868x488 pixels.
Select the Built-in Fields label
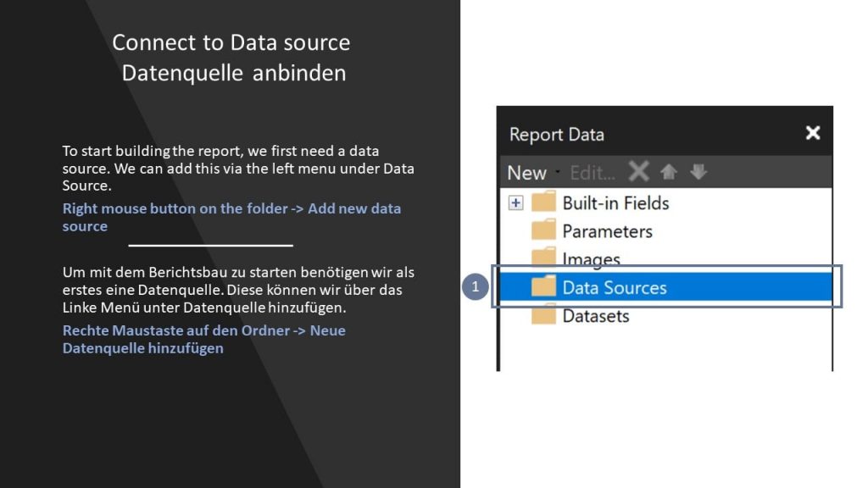tap(615, 203)
